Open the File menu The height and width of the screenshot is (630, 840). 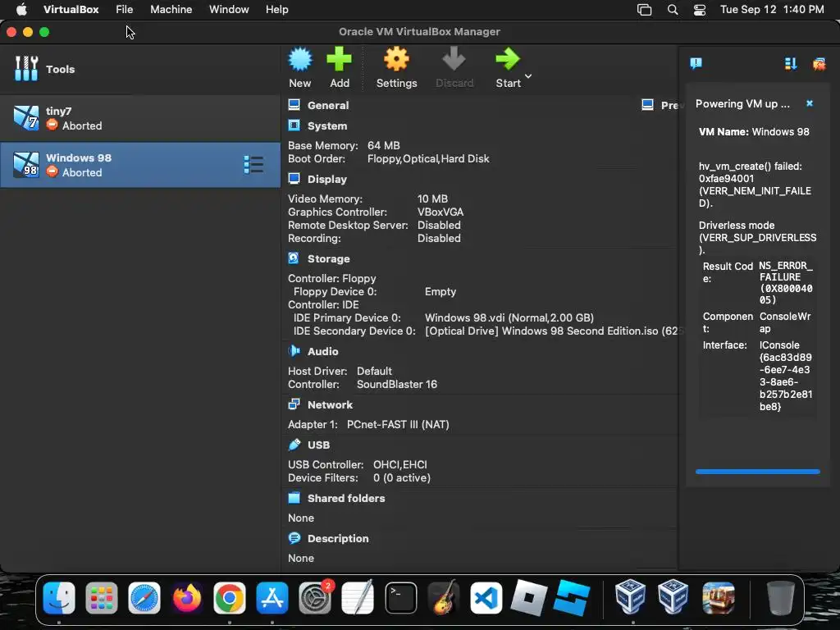pyautogui.click(x=125, y=10)
